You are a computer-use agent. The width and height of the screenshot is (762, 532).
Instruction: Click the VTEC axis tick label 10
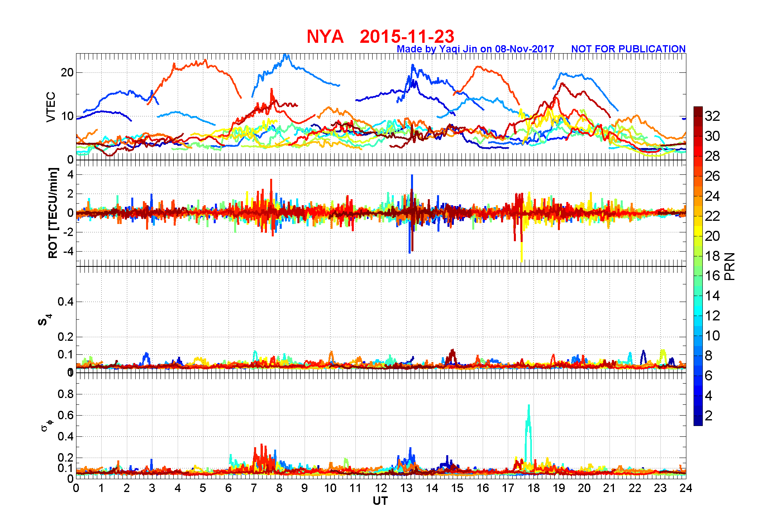[67, 116]
